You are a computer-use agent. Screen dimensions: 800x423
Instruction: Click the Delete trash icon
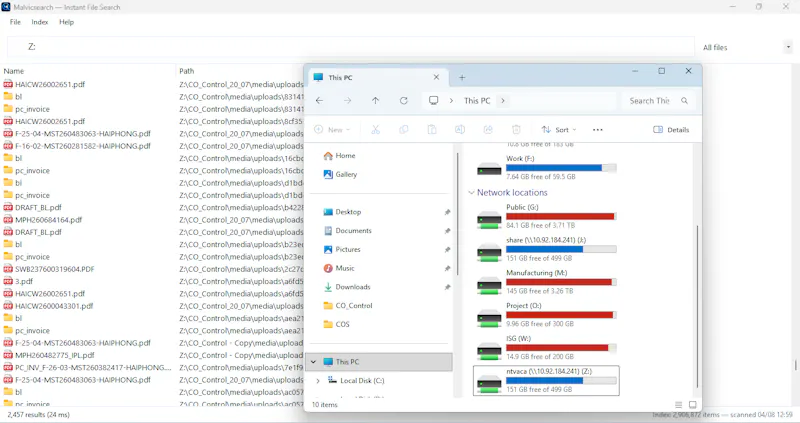(516, 130)
